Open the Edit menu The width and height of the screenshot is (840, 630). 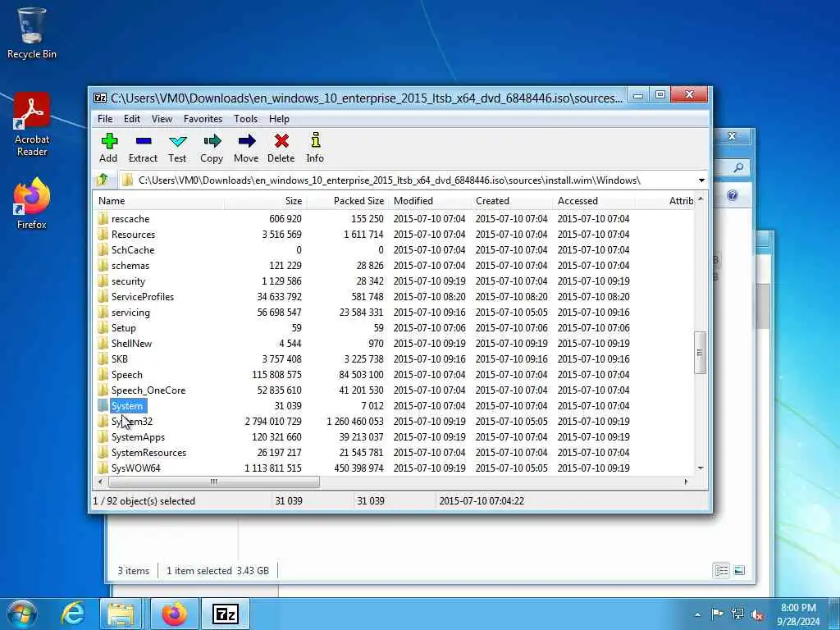point(132,119)
